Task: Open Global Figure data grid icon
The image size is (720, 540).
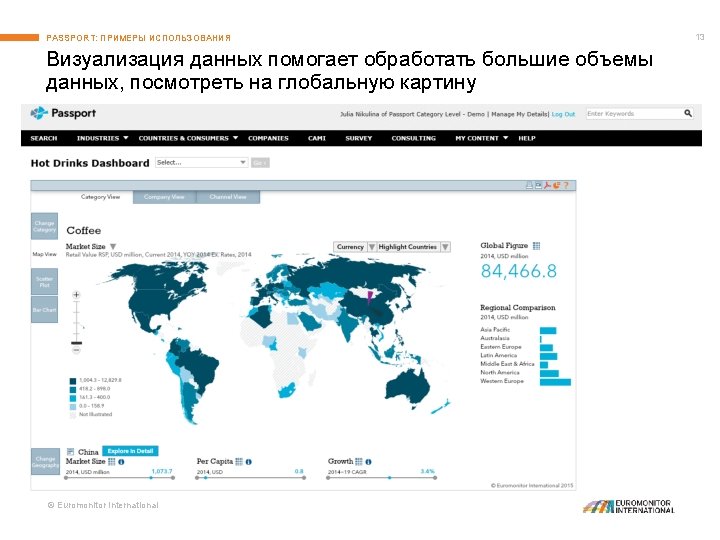Action: pos(536,246)
